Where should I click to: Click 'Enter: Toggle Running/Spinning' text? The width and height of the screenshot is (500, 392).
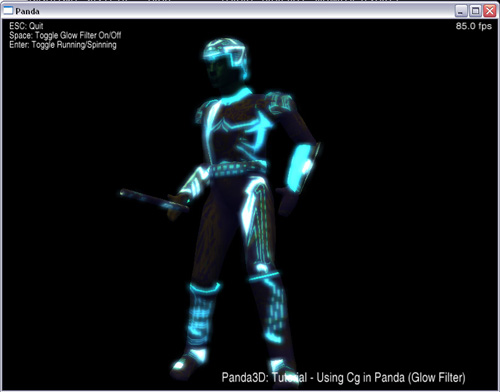[x=63, y=45]
